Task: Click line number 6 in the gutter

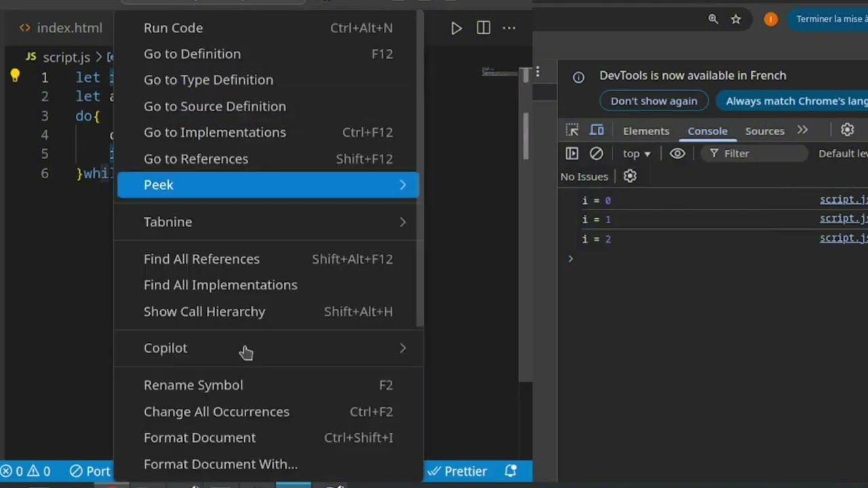Action: pos(45,174)
